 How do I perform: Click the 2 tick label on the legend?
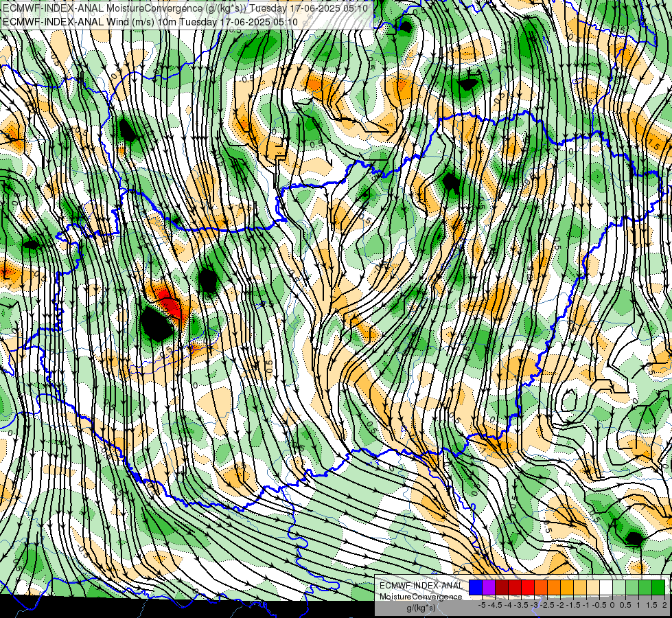point(664,605)
